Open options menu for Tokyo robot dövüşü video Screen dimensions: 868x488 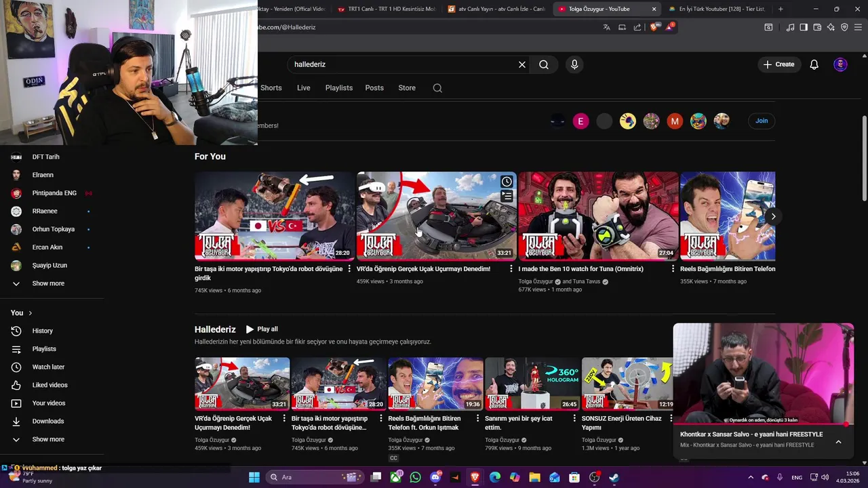[350, 269]
